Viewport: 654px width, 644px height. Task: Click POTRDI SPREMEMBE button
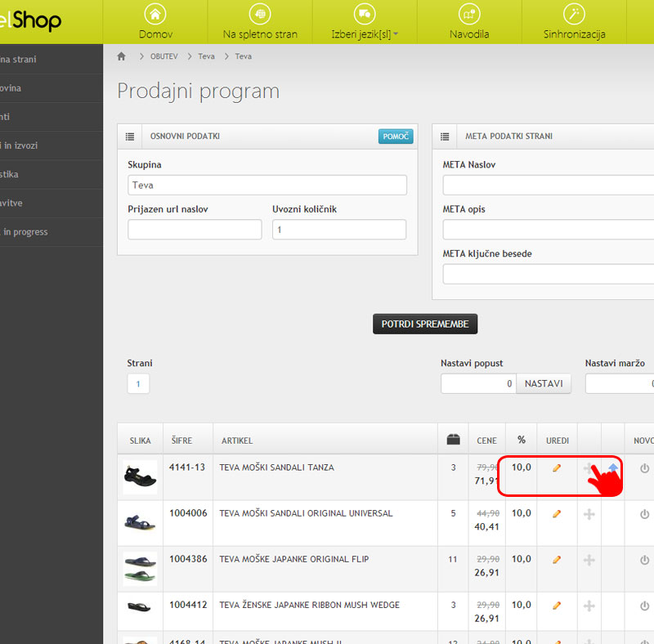click(425, 324)
